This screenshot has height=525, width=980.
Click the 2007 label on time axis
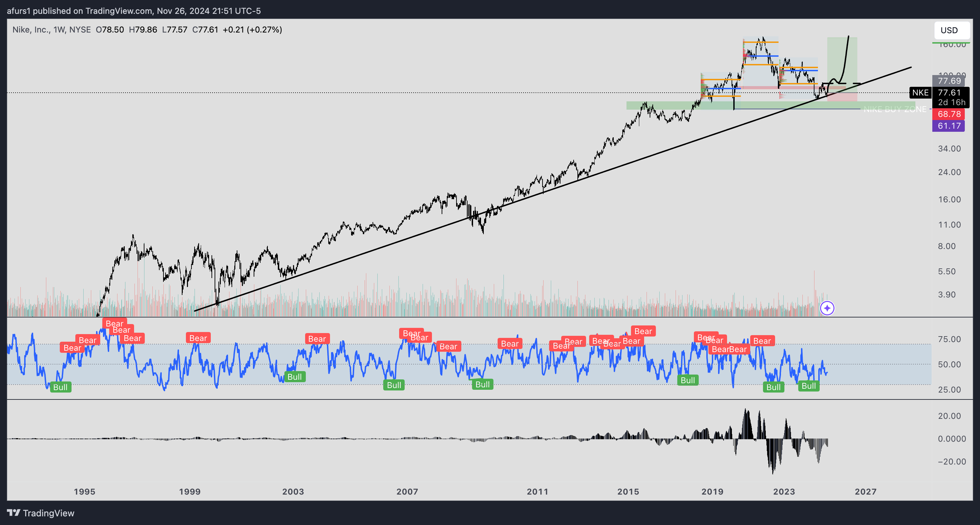[407, 491]
